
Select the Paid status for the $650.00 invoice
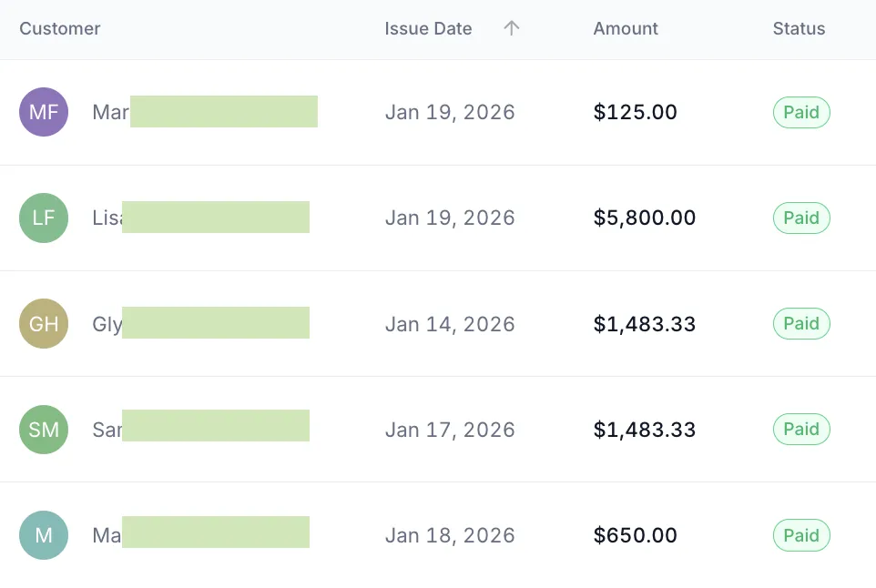point(801,535)
